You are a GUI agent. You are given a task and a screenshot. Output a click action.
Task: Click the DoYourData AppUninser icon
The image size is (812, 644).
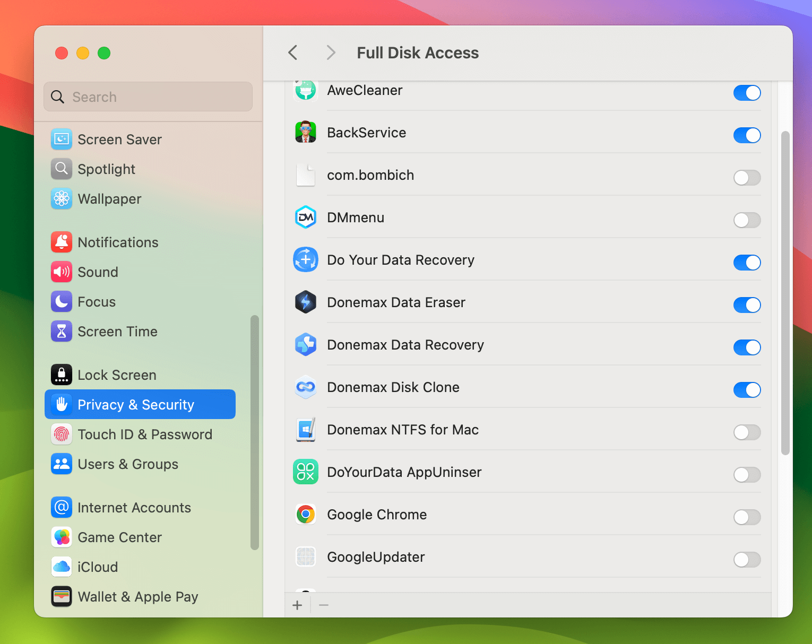[x=305, y=472]
